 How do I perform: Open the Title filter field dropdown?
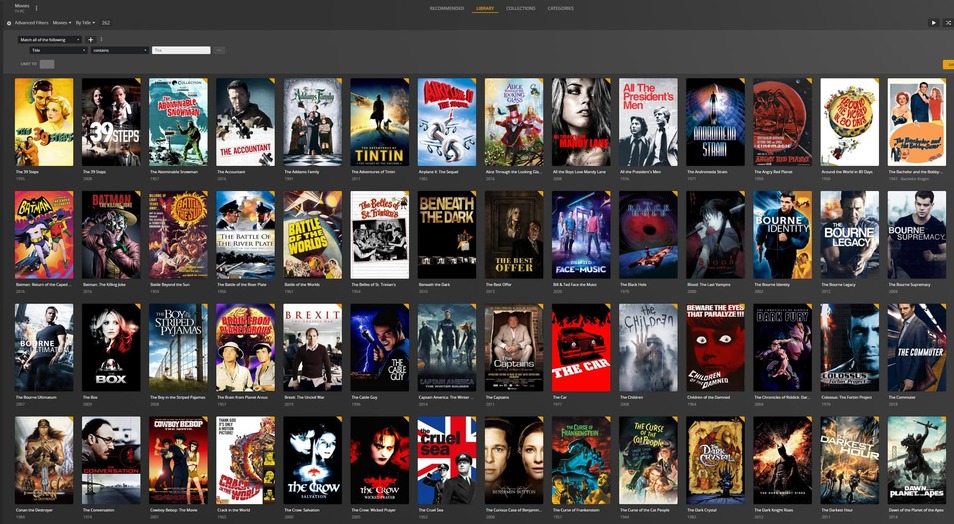tap(58, 50)
